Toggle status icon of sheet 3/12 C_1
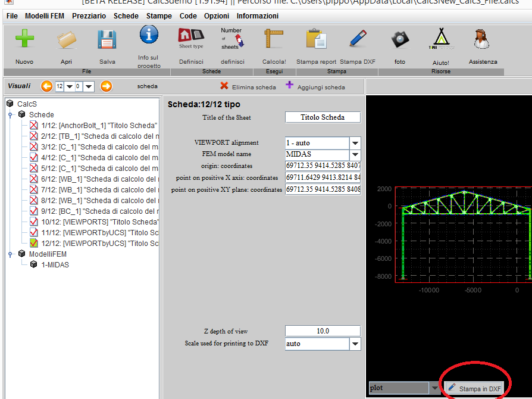The image size is (532, 399). point(33,146)
